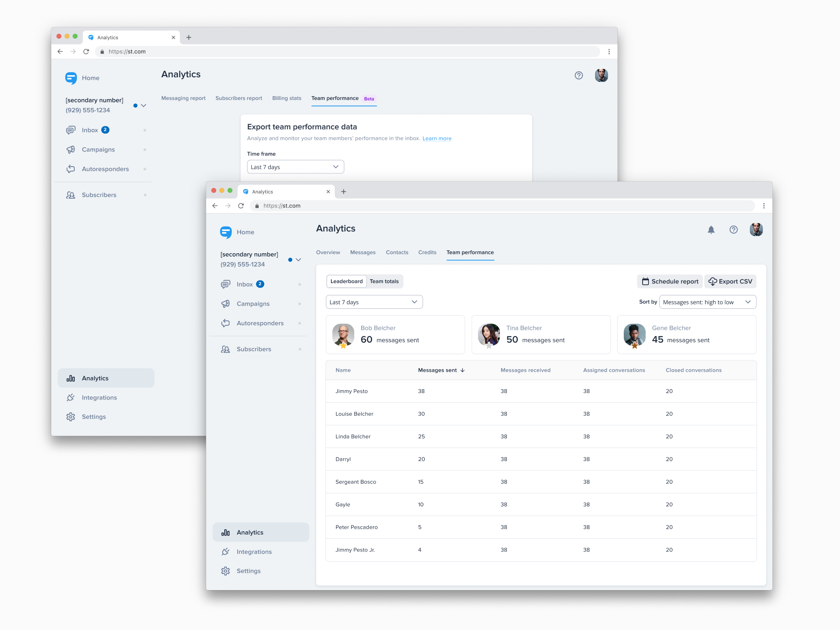
Task: Click the Export CSV button
Action: tap(730, 282)
